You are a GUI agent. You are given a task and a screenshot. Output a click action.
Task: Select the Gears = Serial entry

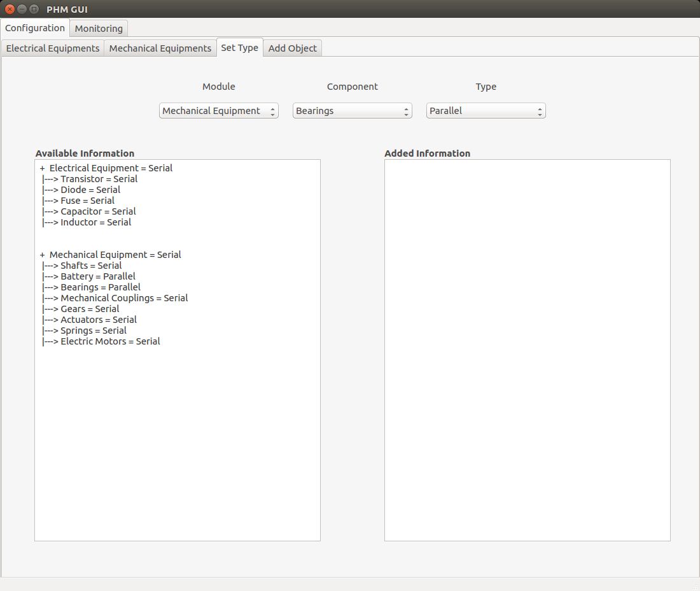90,309
